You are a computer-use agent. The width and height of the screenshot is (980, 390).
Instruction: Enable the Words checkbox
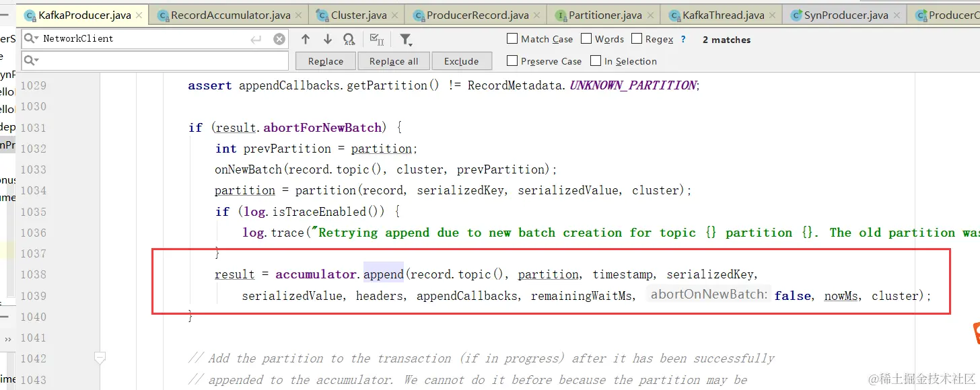click(x=586, y=39)
